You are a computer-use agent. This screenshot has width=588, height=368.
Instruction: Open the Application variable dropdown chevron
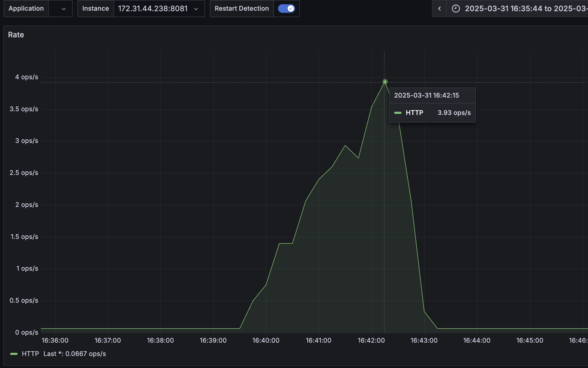tap(63, 9)
